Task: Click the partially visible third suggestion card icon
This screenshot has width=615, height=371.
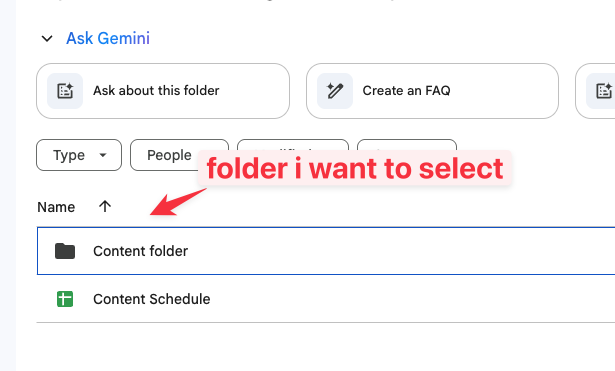Action: [x=603, y=91]
